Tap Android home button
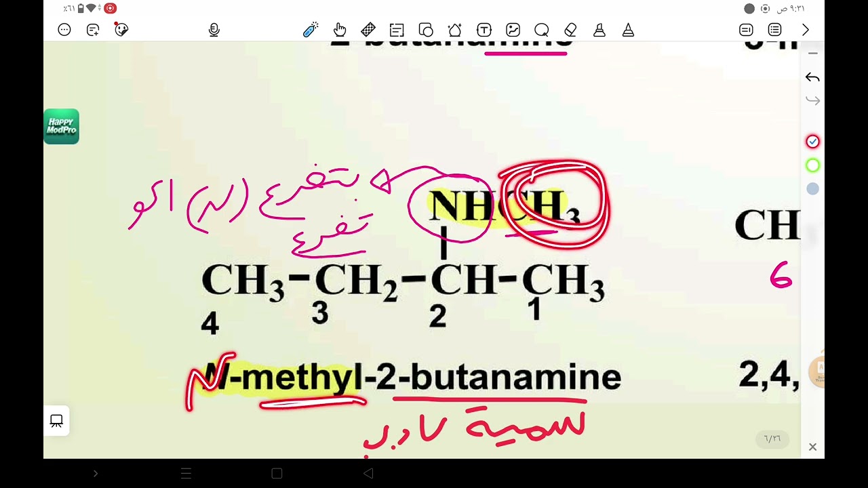Screen dimensions: 868x488 point(277,474)
